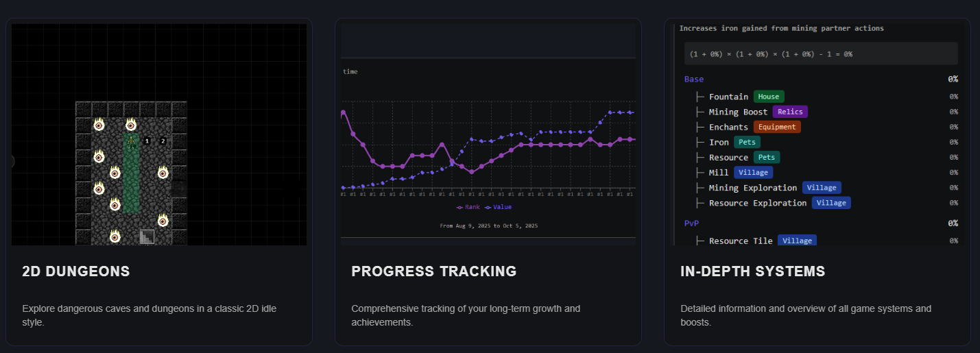This screenshot has height=353, width=980.
Task: Click the orange Equipment badge
Action: 777,127
